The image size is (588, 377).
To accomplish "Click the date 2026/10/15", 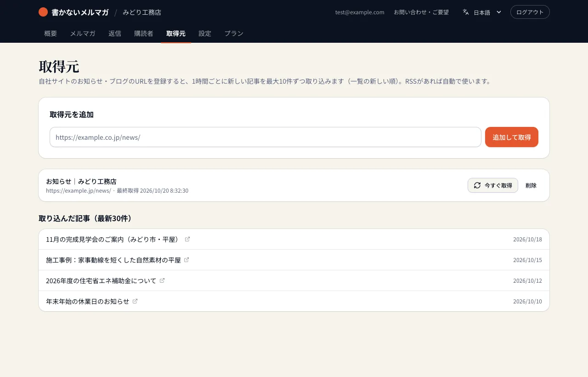I will pyautogui.click(x=527, y=260).
